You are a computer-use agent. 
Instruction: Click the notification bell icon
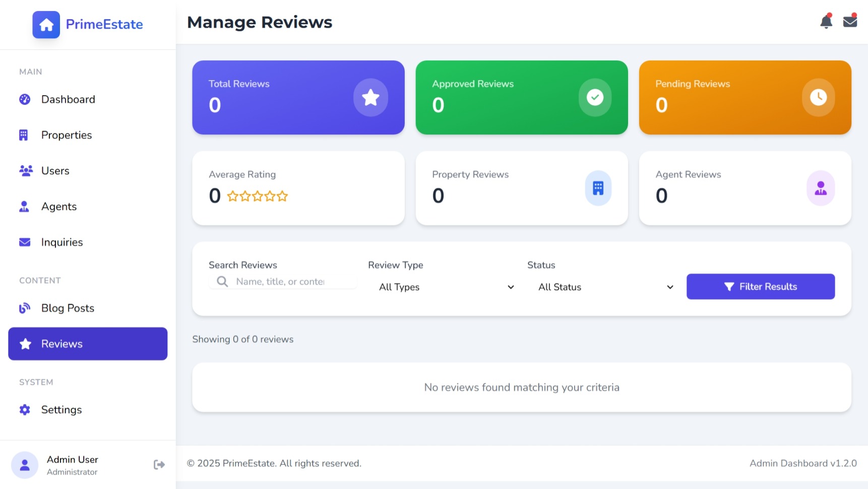826,22
